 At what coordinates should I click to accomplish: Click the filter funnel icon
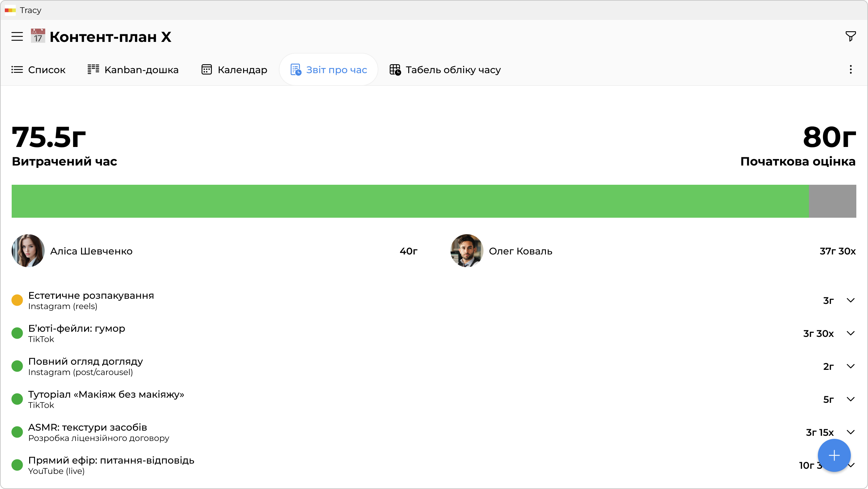(850, 36)
